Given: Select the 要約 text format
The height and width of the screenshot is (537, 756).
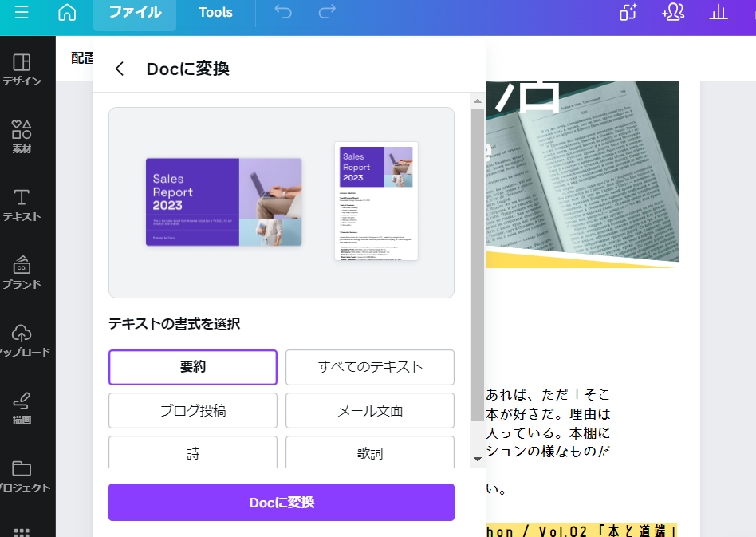Looking at the screenshot, I should tap(193, 367).
